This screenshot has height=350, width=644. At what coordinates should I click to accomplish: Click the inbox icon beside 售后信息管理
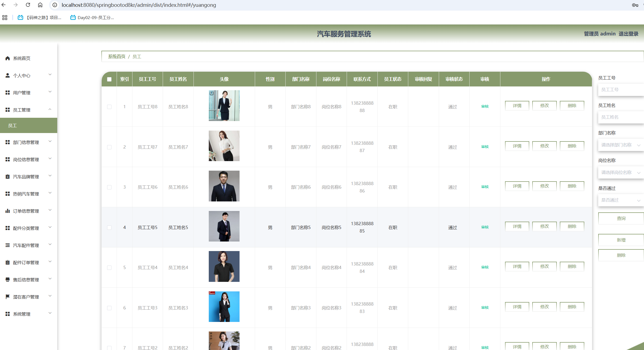pos(8,279)
